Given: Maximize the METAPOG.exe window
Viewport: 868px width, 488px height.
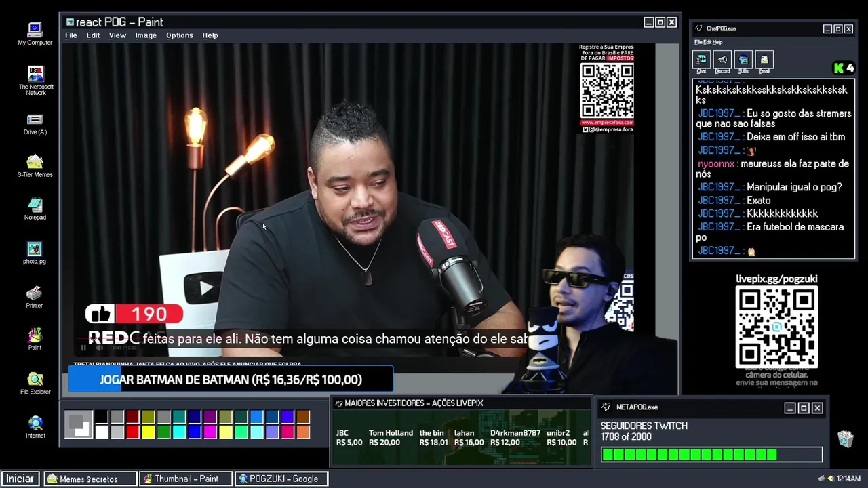Looking at the screenshot, I should coord(804,407).
